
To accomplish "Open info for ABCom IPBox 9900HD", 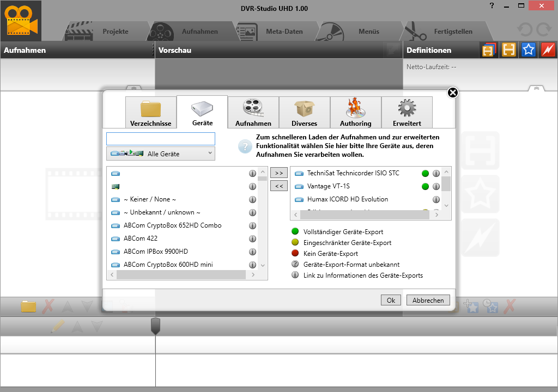I will tap(252, 252).
